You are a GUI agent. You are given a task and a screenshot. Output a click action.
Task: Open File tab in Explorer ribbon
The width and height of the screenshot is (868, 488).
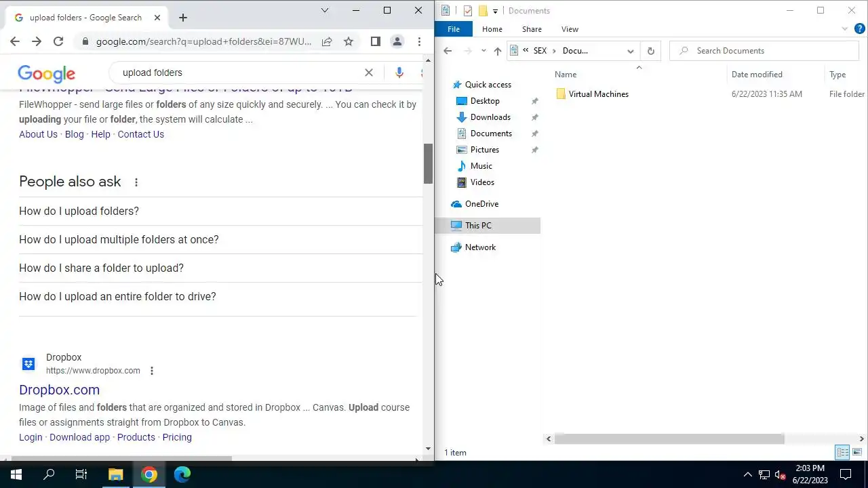(454, 29)
